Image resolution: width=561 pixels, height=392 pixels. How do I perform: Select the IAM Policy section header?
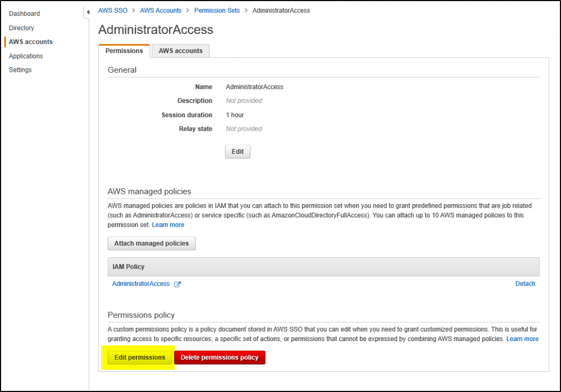coord(128,267)
